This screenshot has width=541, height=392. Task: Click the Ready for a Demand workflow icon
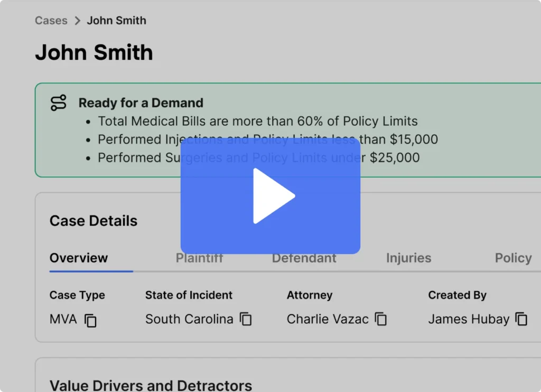pos(58,102)
